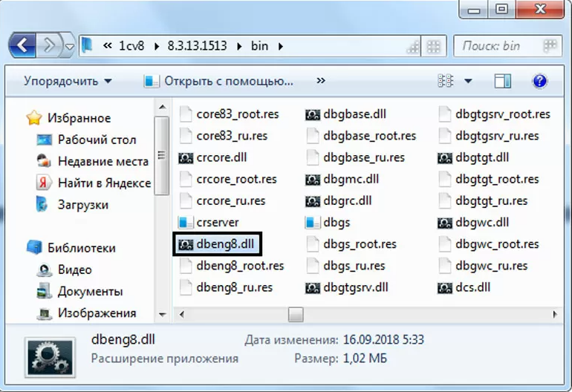Click the change view icon
This screenshot has height=392, width=572.
click(x=446, y=80)
